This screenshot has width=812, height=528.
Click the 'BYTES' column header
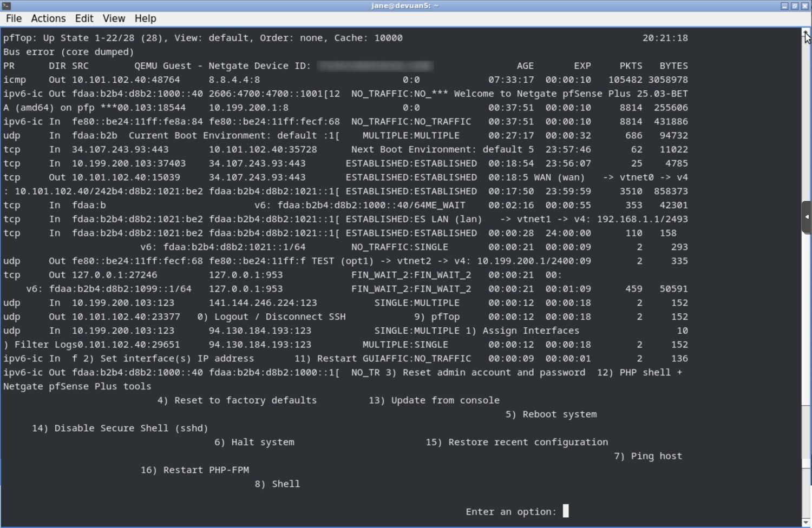coord(674,65)
